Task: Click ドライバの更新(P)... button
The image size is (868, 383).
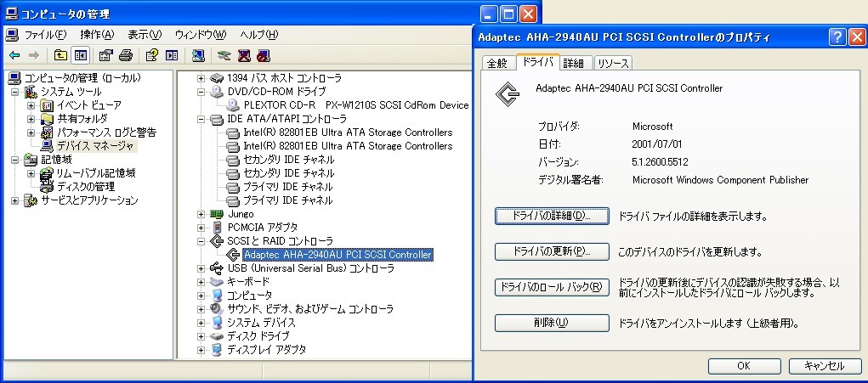Action: pos(552,252)
